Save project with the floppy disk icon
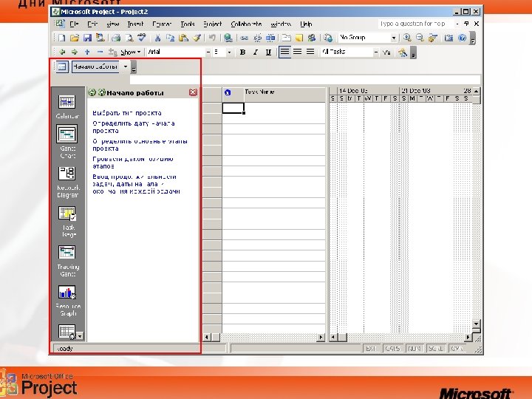This screenshot has height=399, width=532. 87,38
